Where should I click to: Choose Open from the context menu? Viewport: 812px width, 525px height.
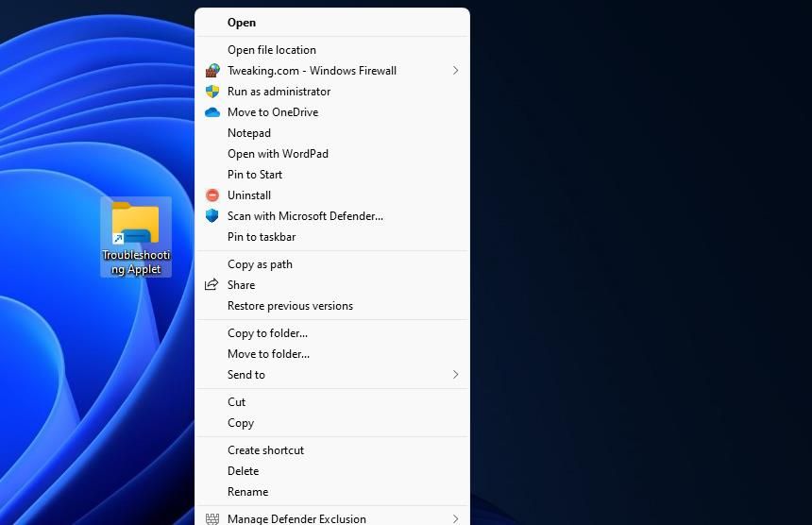[x=332, y=23]
